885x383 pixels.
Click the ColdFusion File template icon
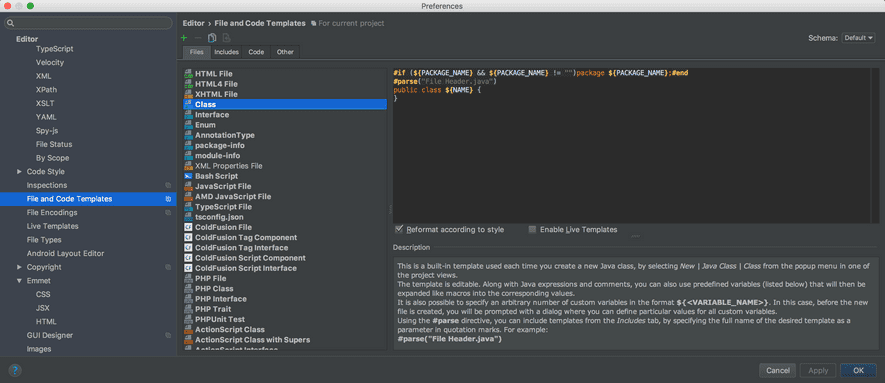coord(189,227)
